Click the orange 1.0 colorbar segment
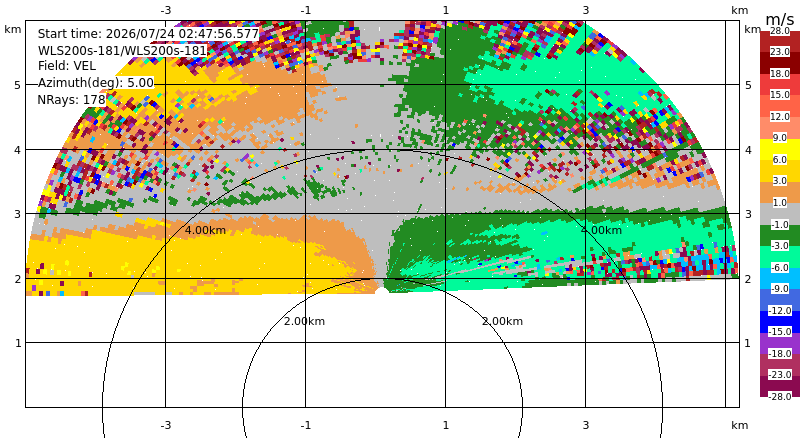The width and height of the screenshot is (800, 438). tap(780, 192)
